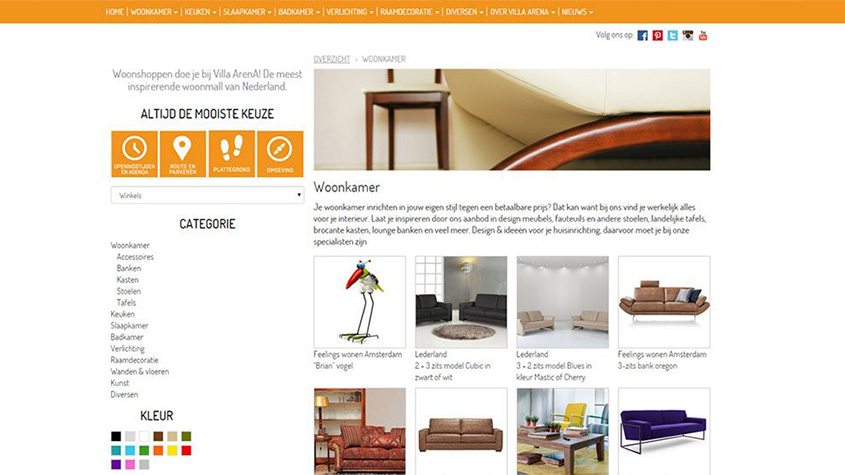Open the Instagram social icon
The width and height of the screenshot is (845, 475).
pyautogui.click(x=688, y=36)
